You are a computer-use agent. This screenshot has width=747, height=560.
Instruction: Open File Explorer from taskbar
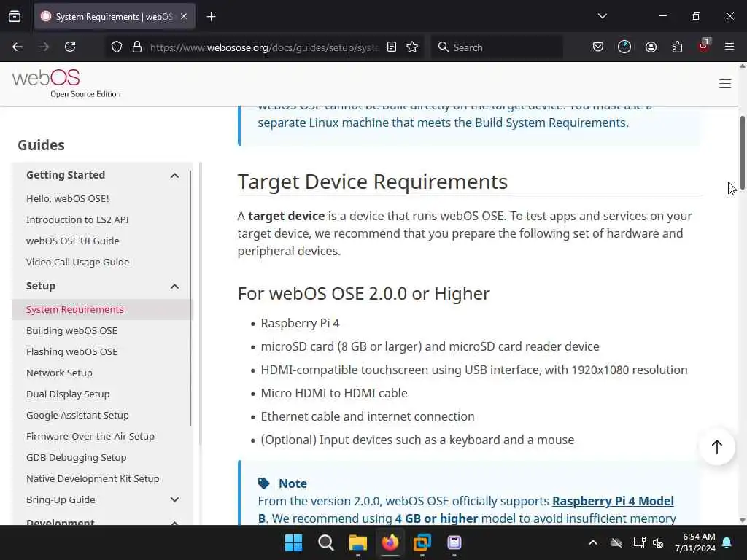357,542
